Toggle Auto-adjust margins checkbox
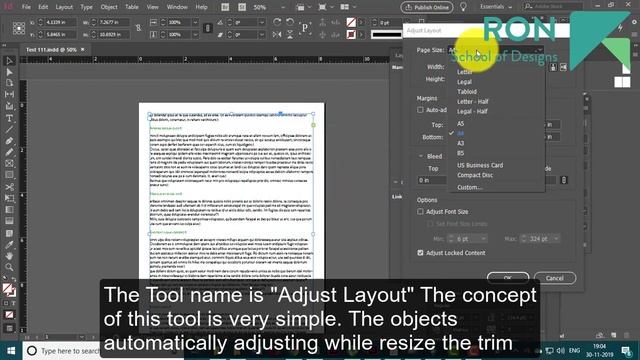Viewport: 640px width, 360px height. click(x=420, y=110)
